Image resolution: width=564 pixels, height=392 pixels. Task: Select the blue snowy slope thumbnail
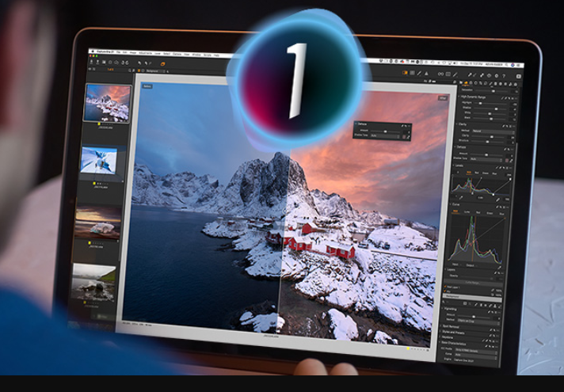pyautogui.click(x=99, y=161)
